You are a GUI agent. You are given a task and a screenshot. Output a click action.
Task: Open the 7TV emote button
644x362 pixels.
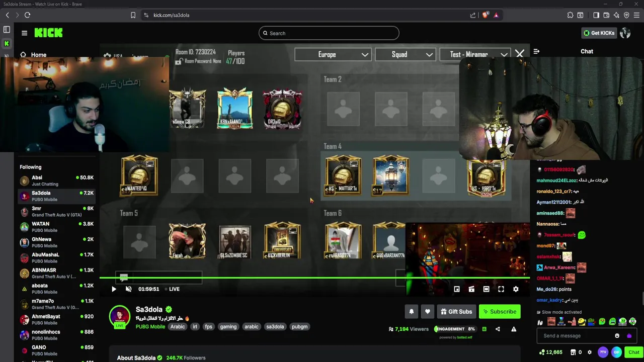pos(603,352)
